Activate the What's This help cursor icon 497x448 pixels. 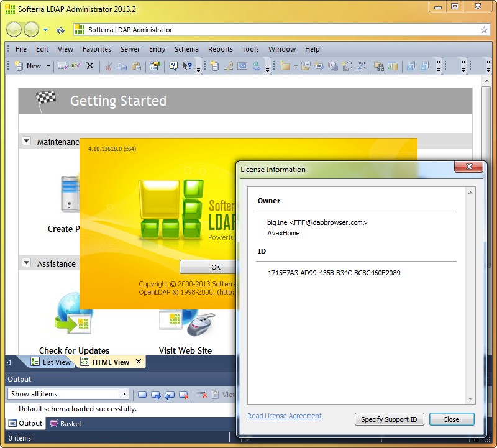coord(187,66)
